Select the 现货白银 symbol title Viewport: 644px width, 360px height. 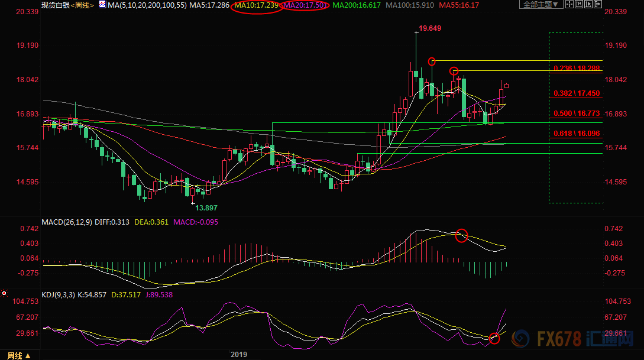click(x=56, y=5)
